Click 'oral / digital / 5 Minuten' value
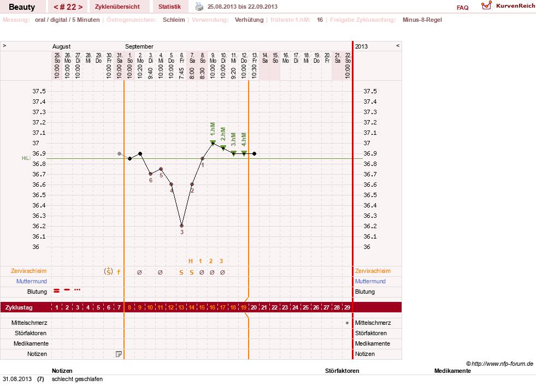This screenshot has height=392, width=536. (x=67, y=20)
